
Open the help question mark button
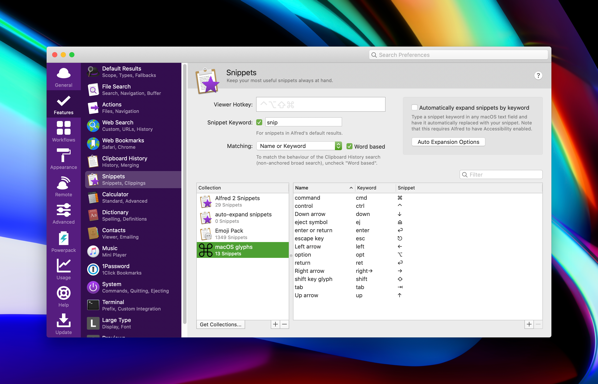click(538, 76)
